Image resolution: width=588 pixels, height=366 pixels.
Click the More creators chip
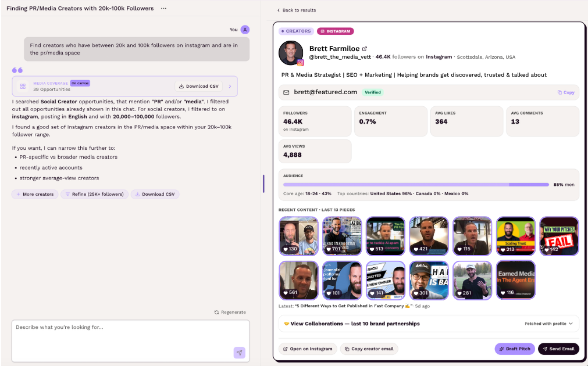pyautogui.click(x=35, y=194)
